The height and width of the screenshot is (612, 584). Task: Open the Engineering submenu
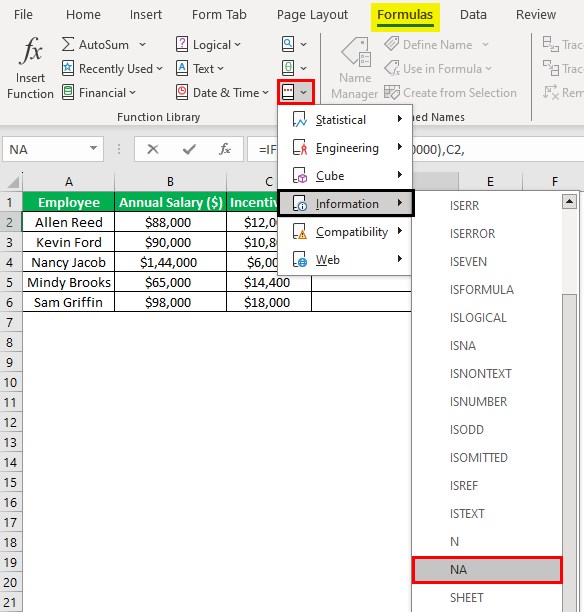(x=345, y=148)
